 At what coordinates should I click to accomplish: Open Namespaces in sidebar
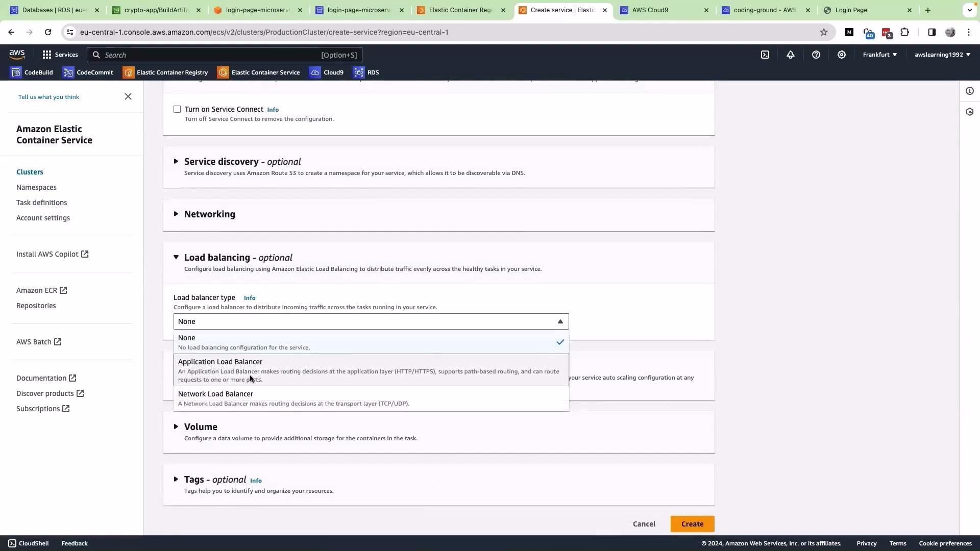36,187
